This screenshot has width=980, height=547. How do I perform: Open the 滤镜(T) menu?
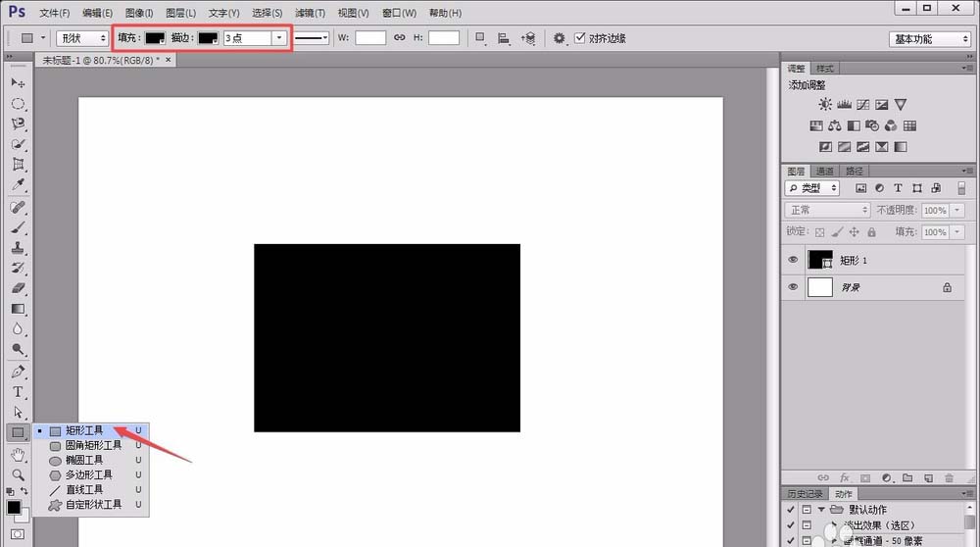(x=310, y=13)
